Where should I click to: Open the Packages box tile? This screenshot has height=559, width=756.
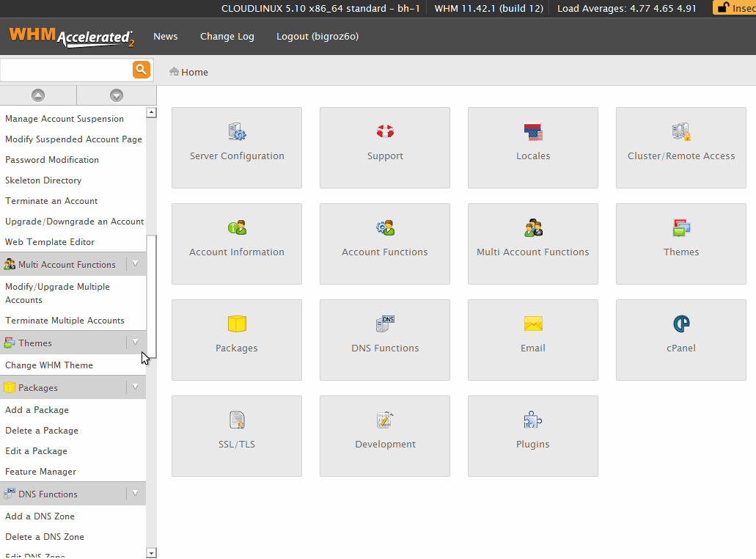[x=237, y=340]
